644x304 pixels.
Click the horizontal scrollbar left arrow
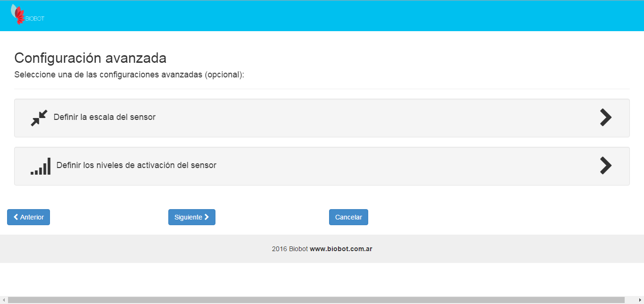pos(3,300)
